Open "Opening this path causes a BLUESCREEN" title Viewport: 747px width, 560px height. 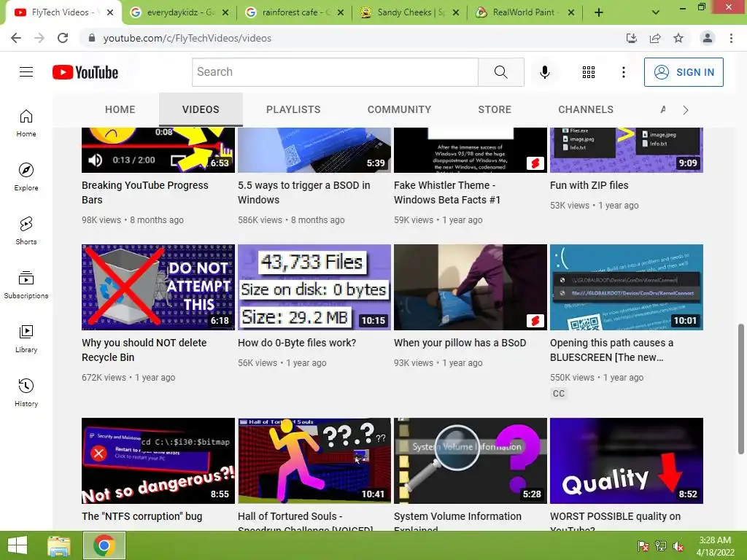click(612, 350)
